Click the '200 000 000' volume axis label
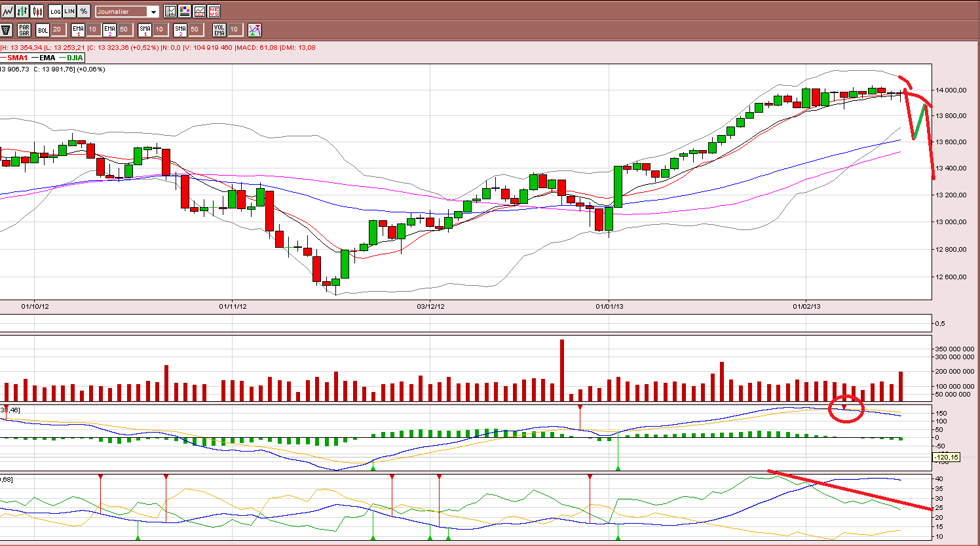 (955, 371)
